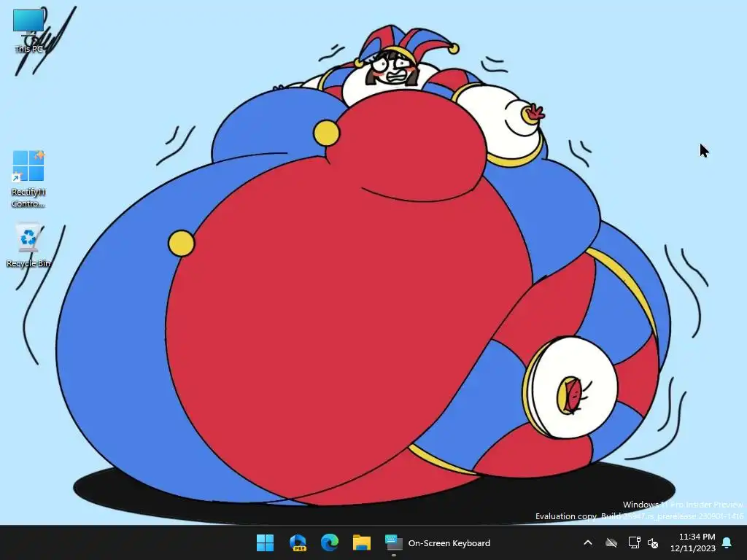Launch the Edge PRE taskbar app
Viewport: 747px width, 560px height.
[x=298, y=542]
